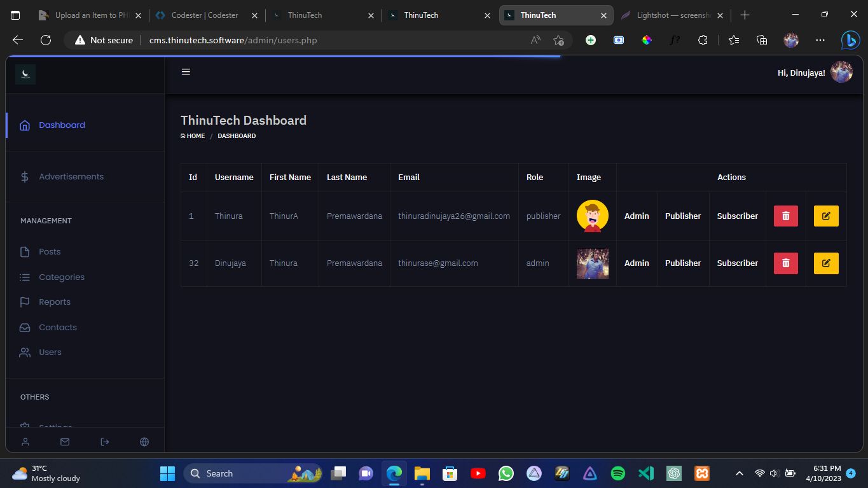Show hidden system tray icons

coord(739,473)
